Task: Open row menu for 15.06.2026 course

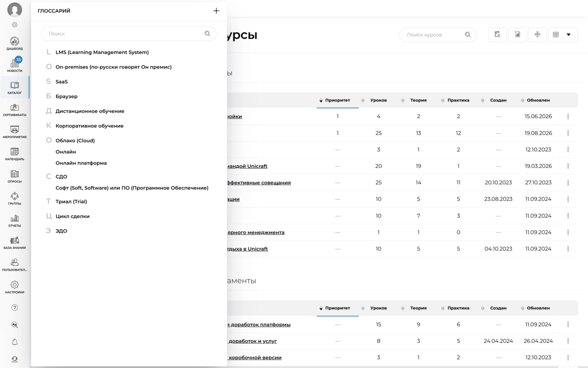Action: point(568,116)
